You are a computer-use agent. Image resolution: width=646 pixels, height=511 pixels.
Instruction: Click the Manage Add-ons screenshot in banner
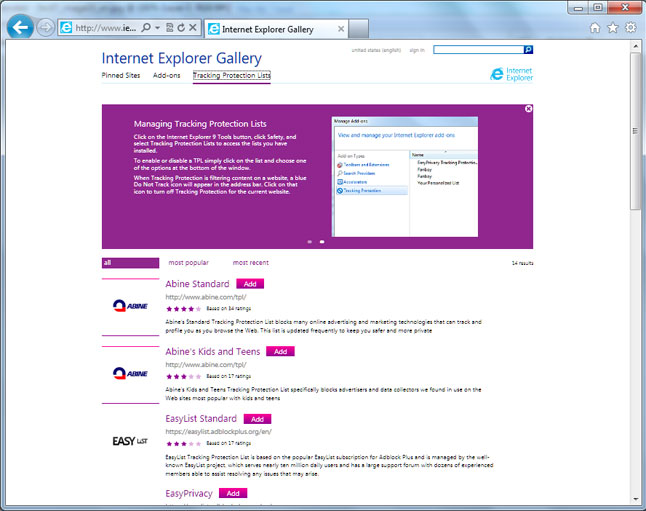point(405,176)
